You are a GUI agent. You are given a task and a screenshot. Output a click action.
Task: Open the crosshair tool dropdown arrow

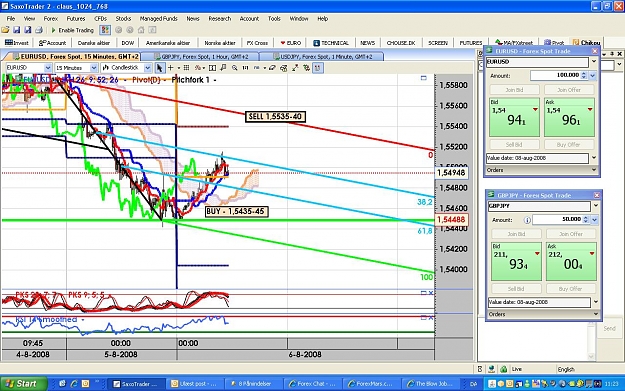[179, 68]
